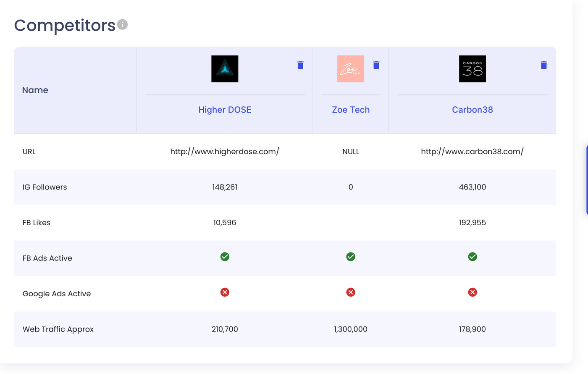Delete Zoe Tech competitor with trash icon
The height and width of the screenshot is (374, 588).
tap(376, 65)
